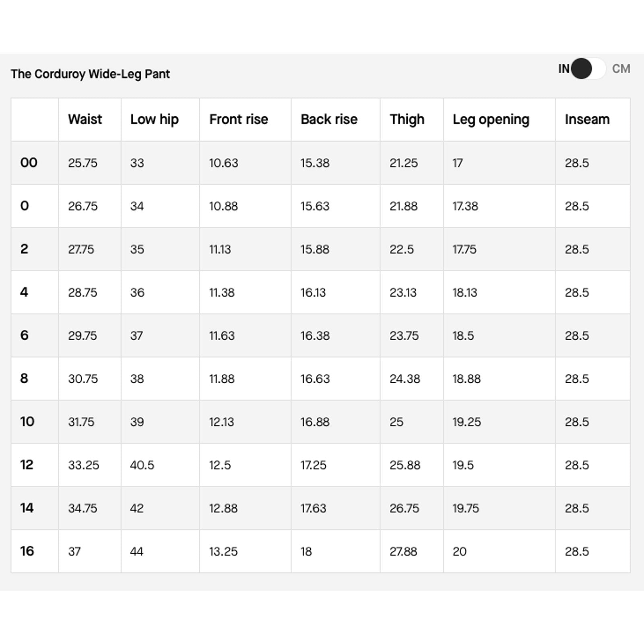
Task: Click the Inseam column header
Action: pyautogui.click(x=587, y=119)
